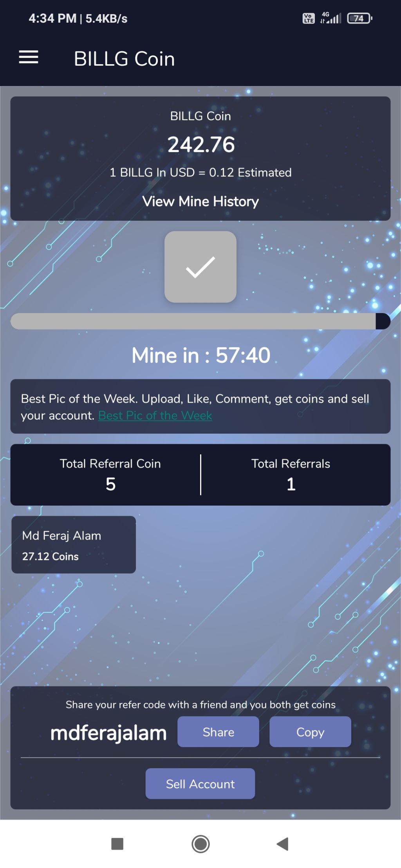The image size is (401, 868).
Task: Click the mining progress bar
Action: pyautogui.click(x=200, y=321)
